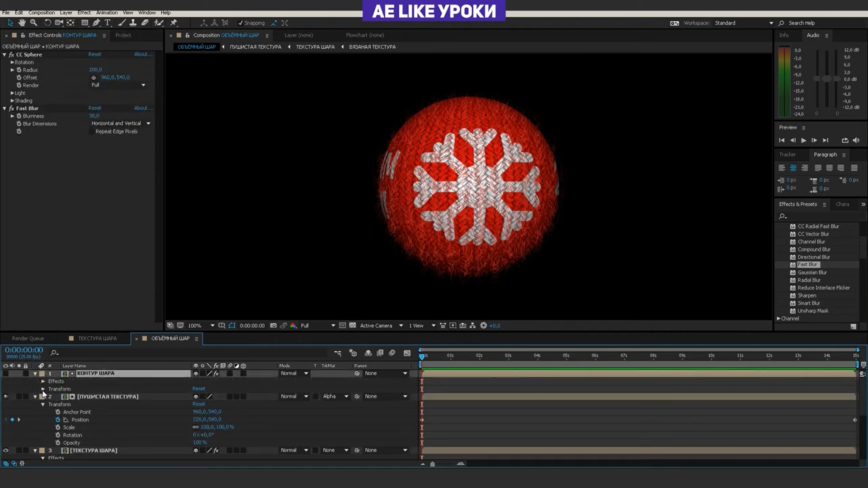This screenshot has height=488, width=868.
Task: Select the Zoom tool
Action: (33, 23)
